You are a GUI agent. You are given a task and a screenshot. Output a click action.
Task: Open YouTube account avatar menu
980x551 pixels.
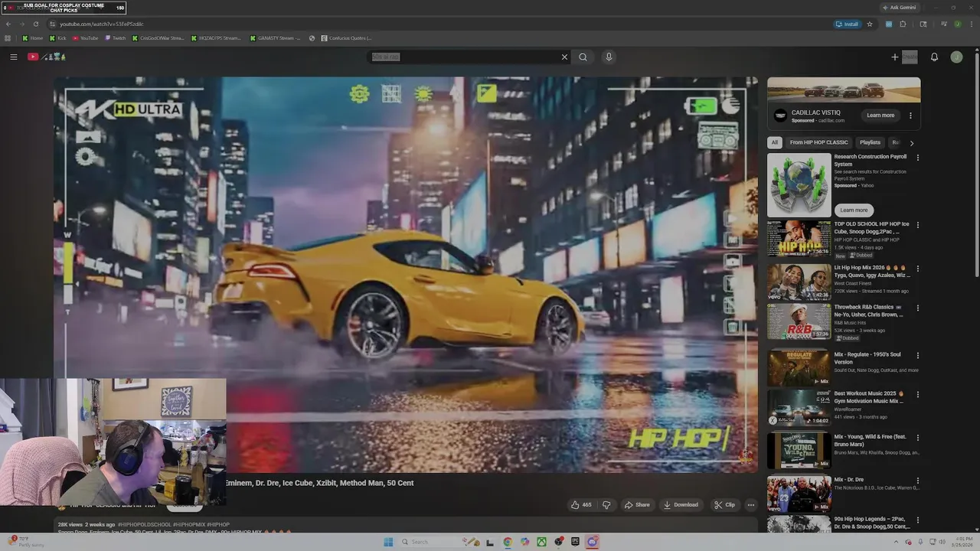coord(956,57)
